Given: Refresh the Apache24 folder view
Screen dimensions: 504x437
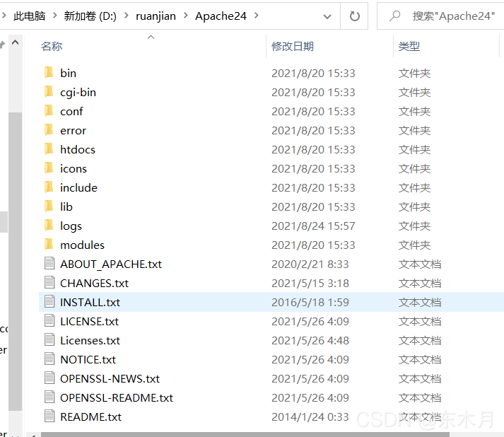Looking at the screenshot, I should coord(354,16).
